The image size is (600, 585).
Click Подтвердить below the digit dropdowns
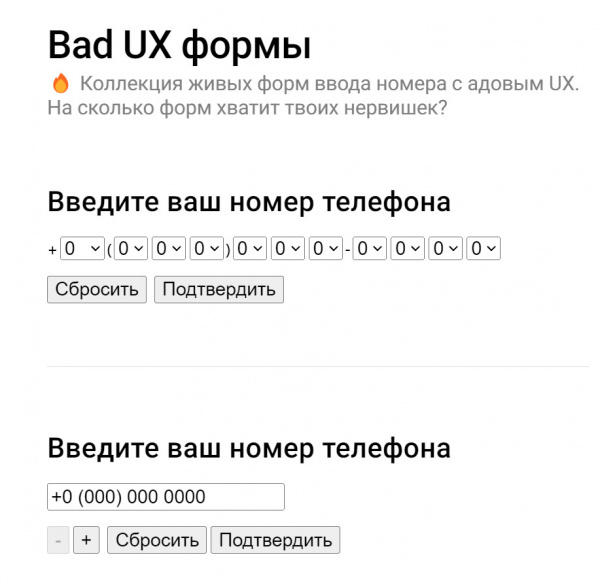pyautogui.click(x=219, y=290)
